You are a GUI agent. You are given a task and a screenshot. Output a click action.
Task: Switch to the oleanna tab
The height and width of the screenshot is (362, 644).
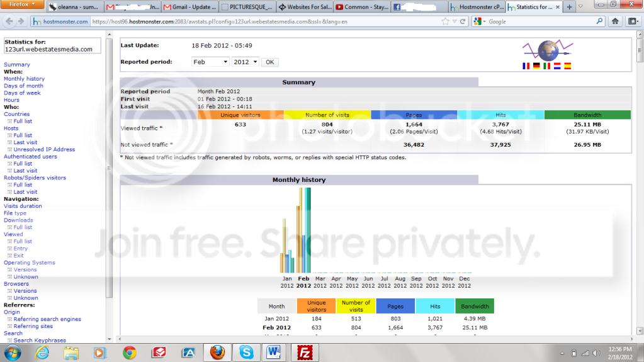[x=74, y=7]
